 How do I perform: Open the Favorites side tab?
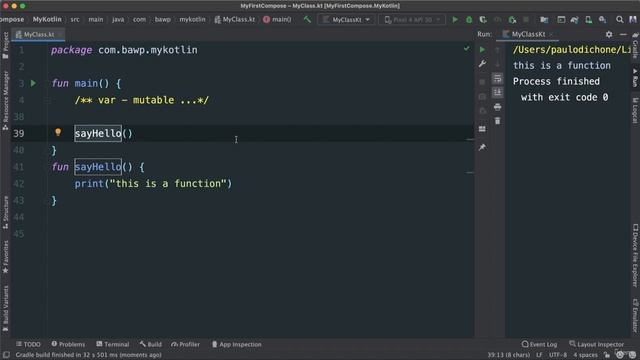click(5, 257)
